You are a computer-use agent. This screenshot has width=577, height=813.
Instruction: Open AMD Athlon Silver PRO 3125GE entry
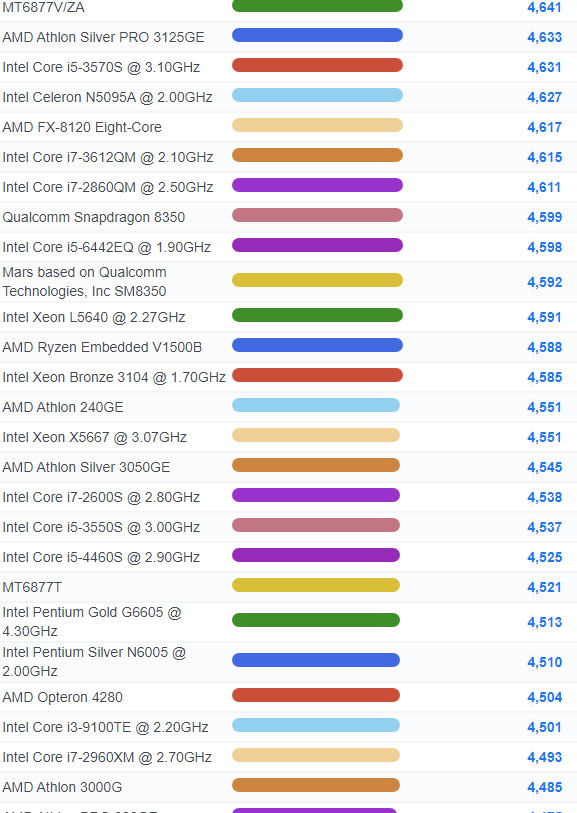click(x=103, y=37)
